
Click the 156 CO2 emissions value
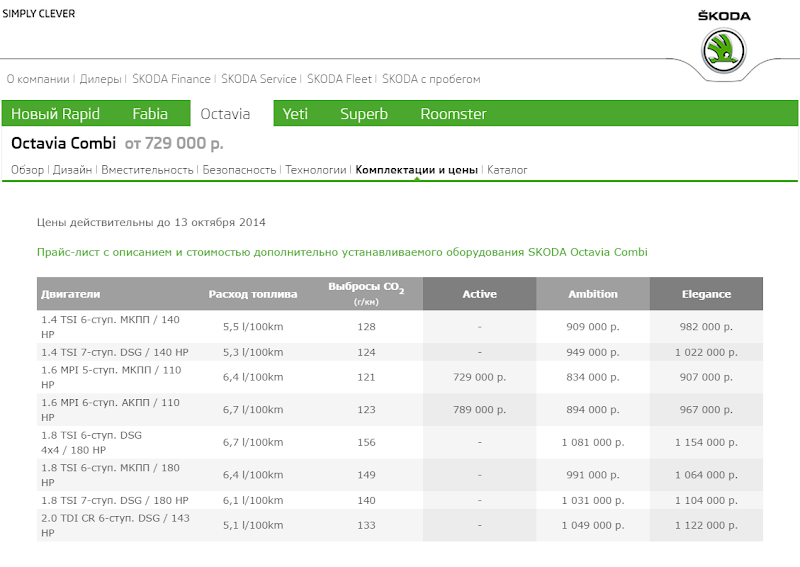point(366,442)
